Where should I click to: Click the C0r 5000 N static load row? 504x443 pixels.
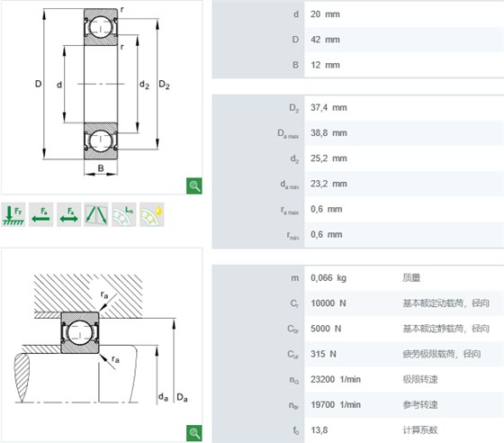pos(358,329)
